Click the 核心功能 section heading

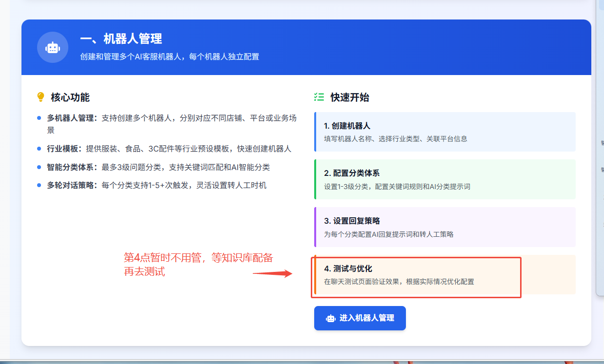point(70,97)
